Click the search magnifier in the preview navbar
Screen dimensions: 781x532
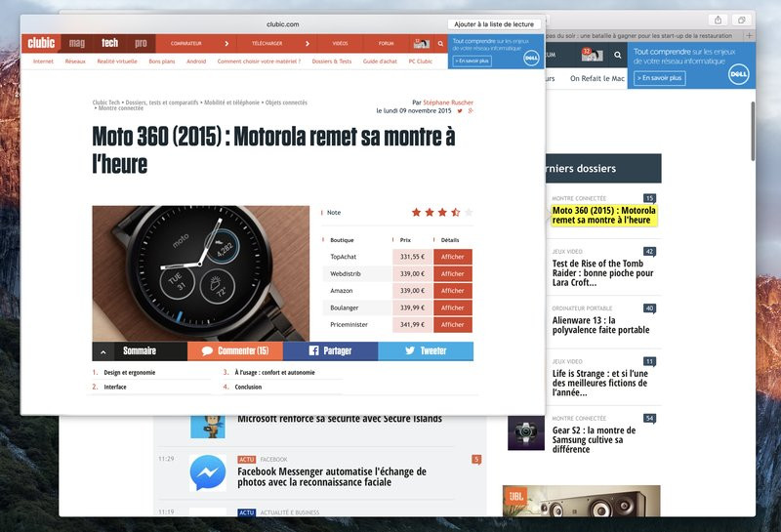[x=440, y=43]
